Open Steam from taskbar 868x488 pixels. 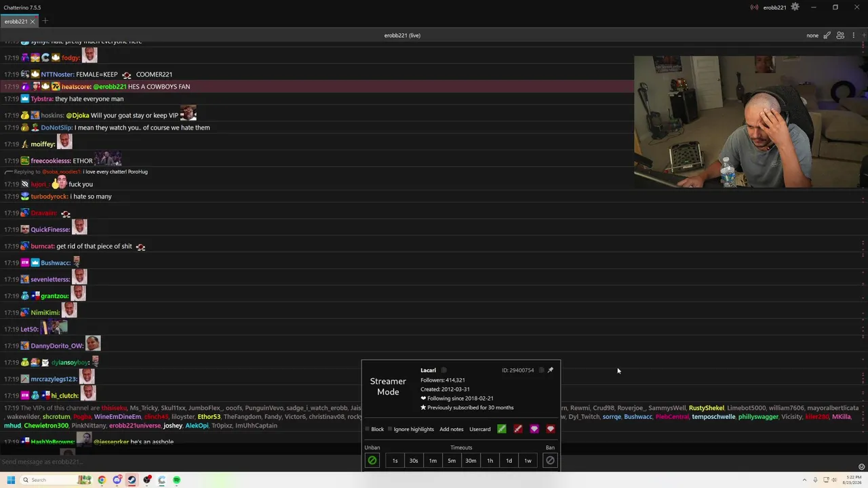click(x=132, y=480)
